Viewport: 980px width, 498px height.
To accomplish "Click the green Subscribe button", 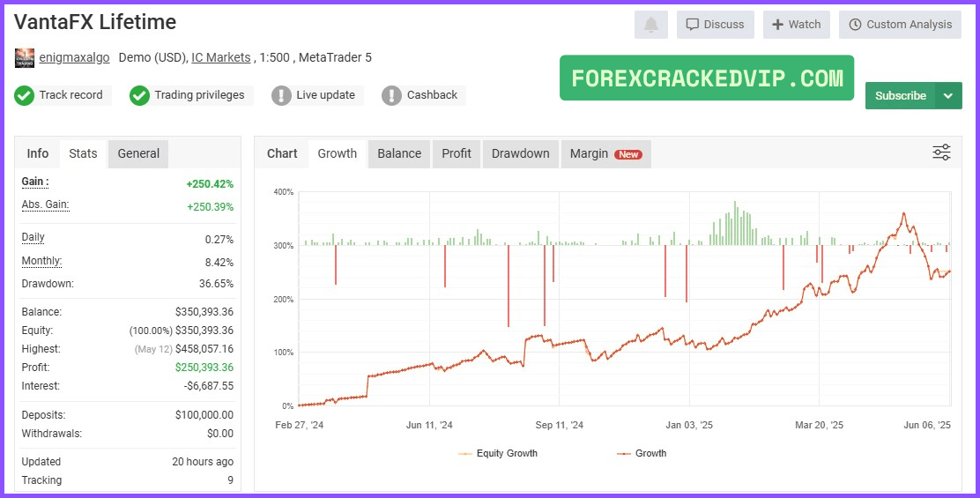I will (900, 95).
